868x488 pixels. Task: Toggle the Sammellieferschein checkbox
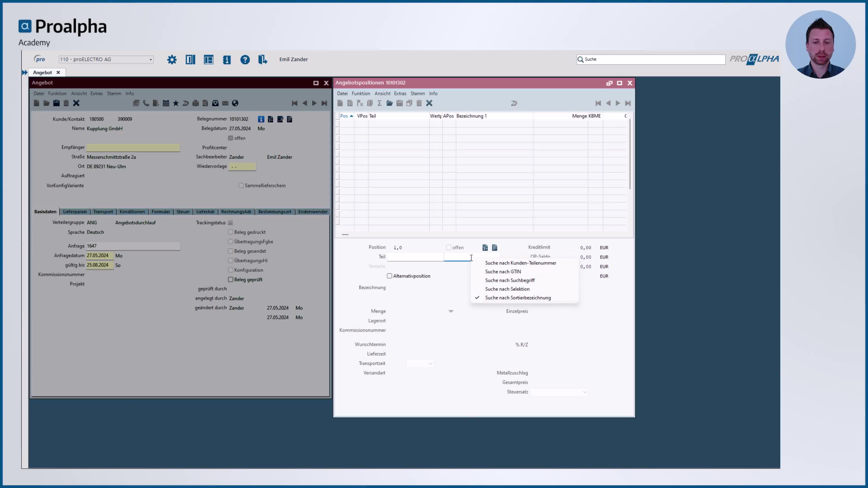[241, 185]
